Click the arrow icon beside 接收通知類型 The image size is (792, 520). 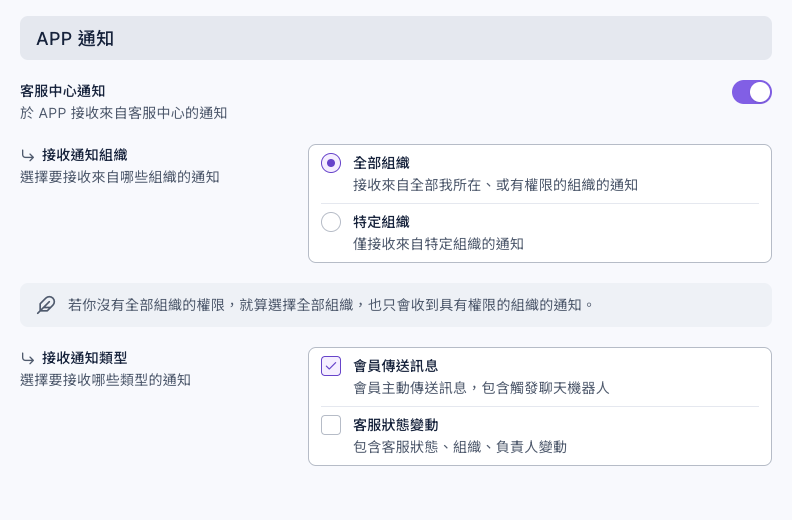click(28, 358)
